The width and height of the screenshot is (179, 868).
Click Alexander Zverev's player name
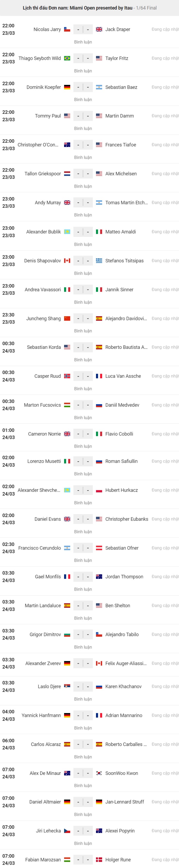pyautogui.click(x=43, y=663)
